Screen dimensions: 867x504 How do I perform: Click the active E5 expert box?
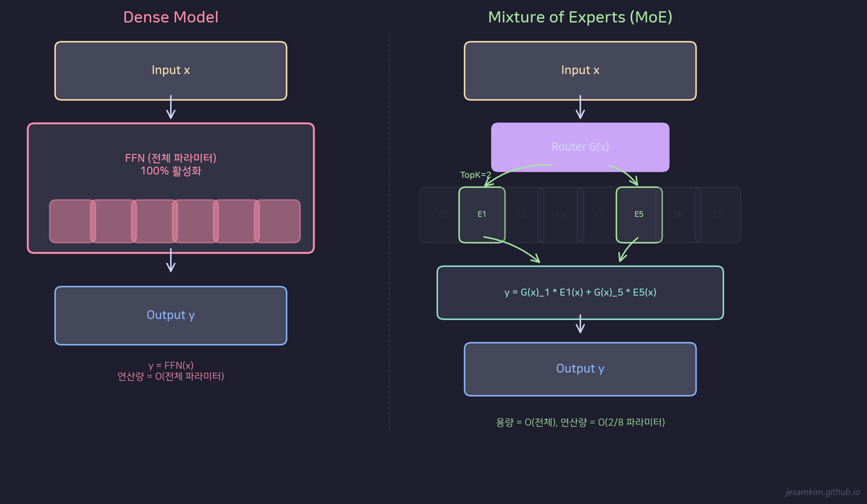[639, 214]
